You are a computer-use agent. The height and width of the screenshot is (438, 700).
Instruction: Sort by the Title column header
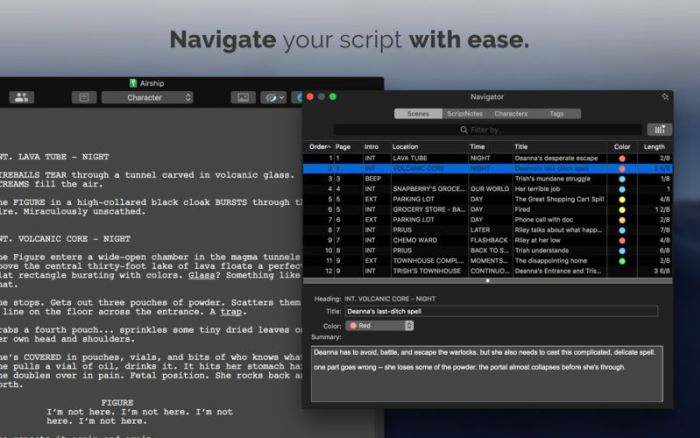coord(521,146)
